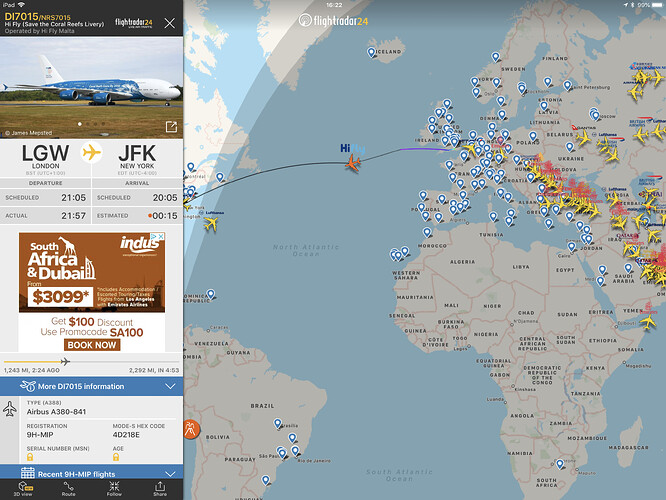Viewport: 666px width, 500px height.
Task: Click BOOK NOW in the Indus ad
Action: pos(92,345)
